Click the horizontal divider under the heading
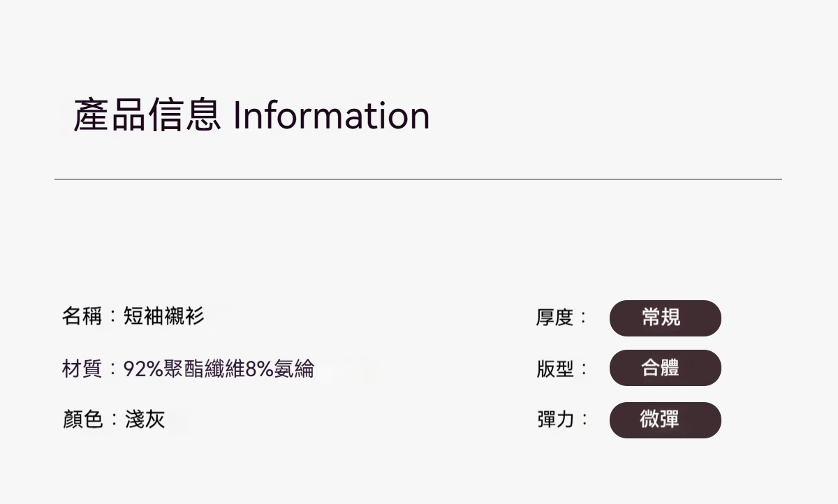The image size is (838, 504). [x=418, y=179]
